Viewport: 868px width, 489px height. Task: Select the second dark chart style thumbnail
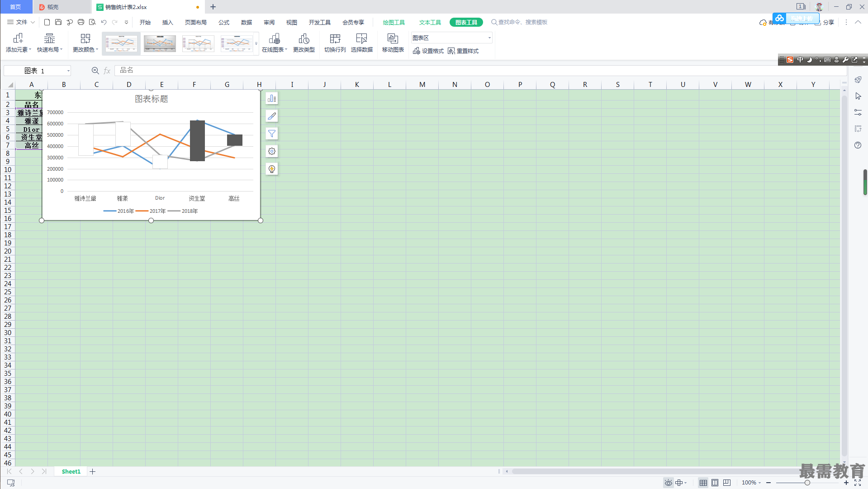click(x=160, y=44)
